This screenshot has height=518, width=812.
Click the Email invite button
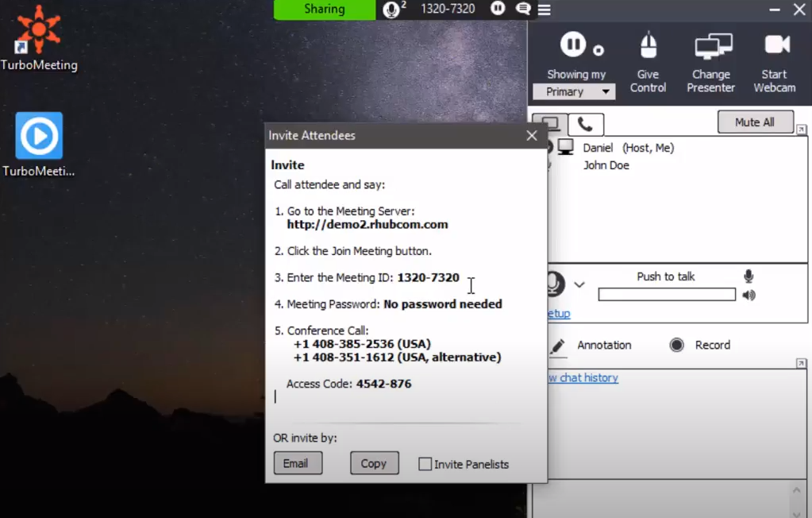[298, 463]
